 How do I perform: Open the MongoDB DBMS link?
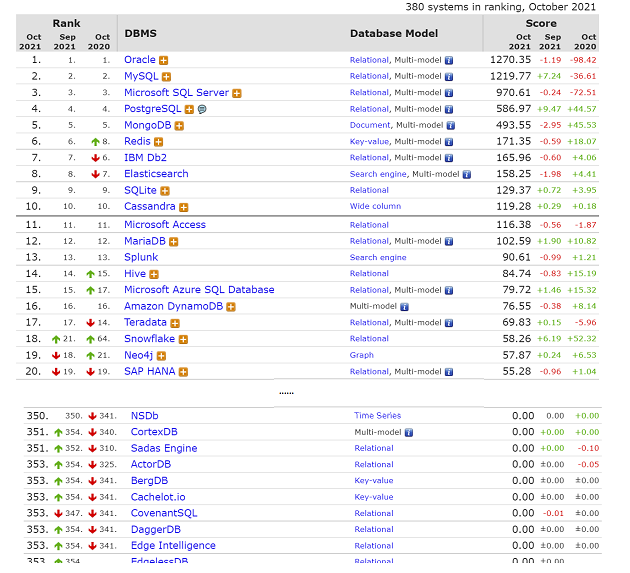(147, 125)
